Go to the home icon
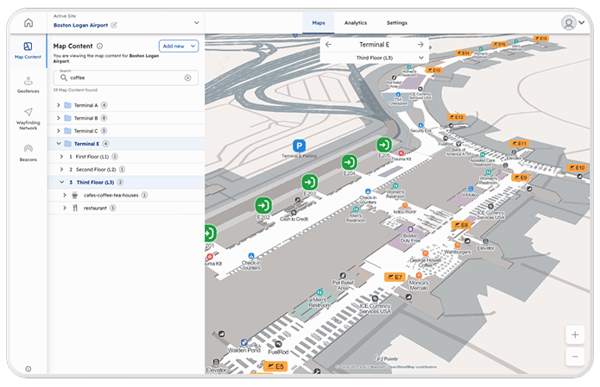 (x=28, y=23)
